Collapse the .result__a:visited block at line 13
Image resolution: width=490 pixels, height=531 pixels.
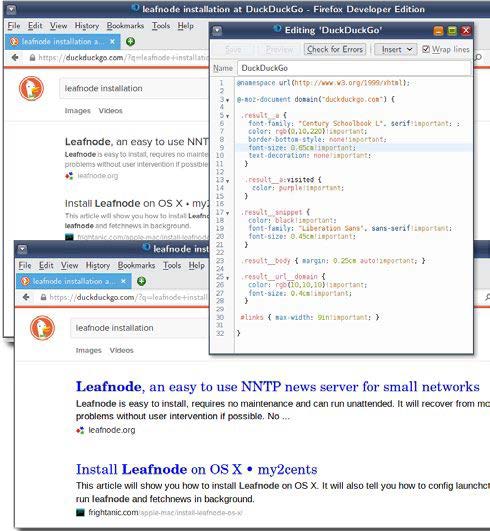click(x=228, y=181)
